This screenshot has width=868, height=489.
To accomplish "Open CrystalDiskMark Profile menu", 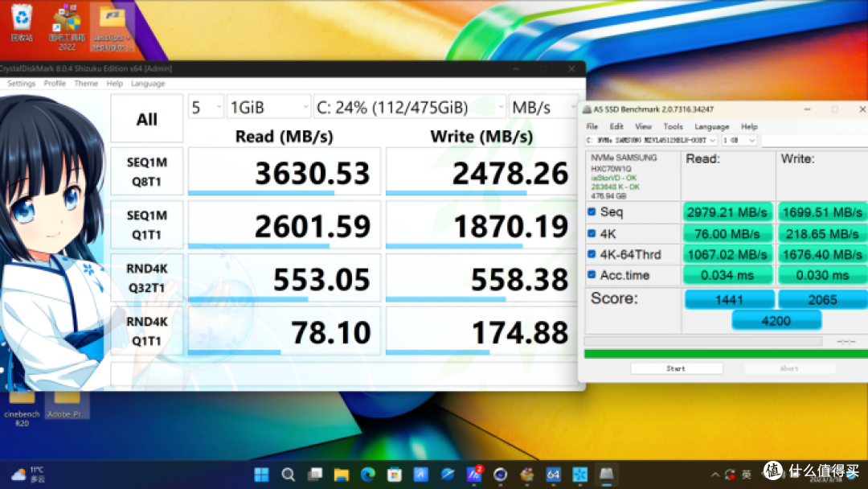I will tap(55, 84).
